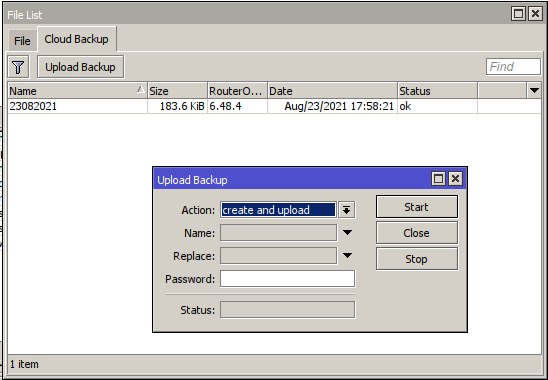Click the Close button in Upload Backup
Image resolution: width=548 pixels, height=380 pixels.
(x=417, y=233)
